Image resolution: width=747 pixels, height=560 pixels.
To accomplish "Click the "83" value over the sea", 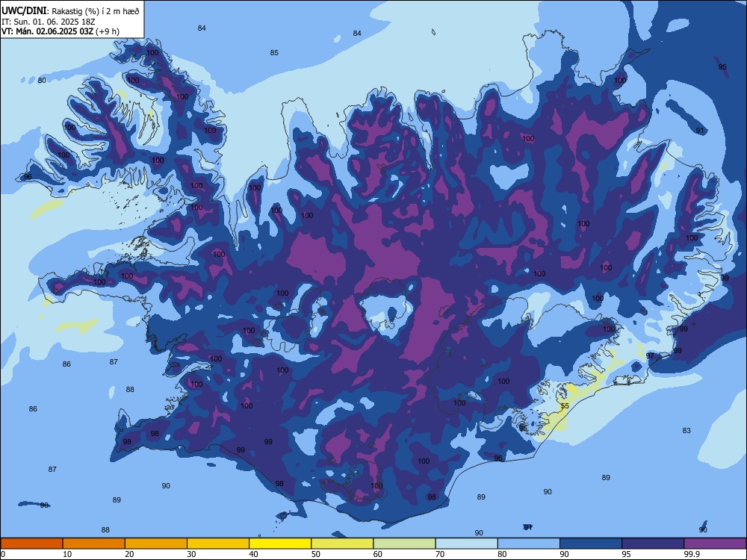I will click(686, 431).
